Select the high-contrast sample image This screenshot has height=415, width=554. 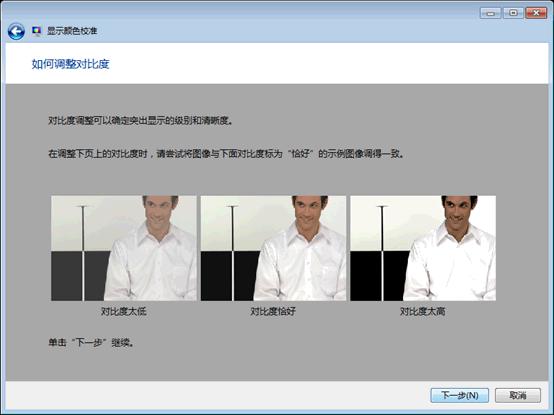(x=423, y=248)
